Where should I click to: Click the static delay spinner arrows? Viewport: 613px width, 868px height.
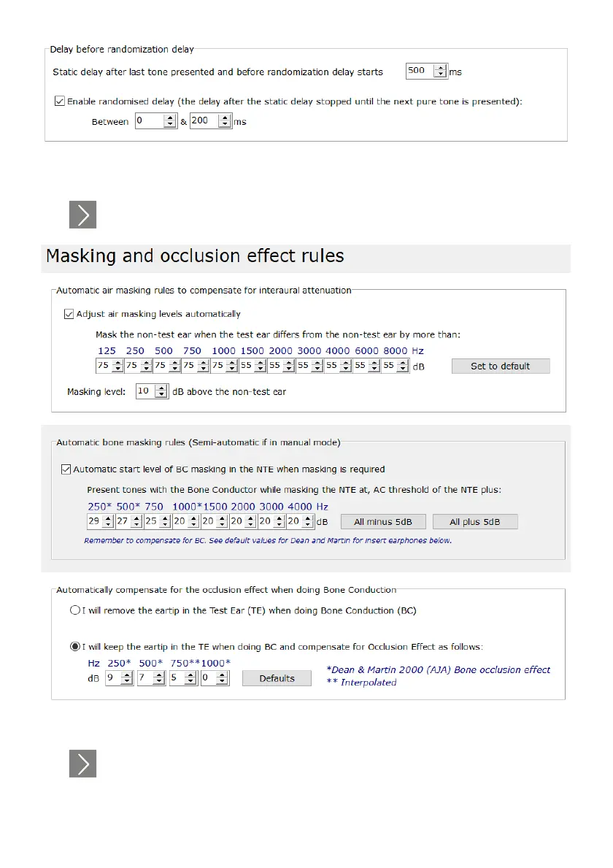pyautogui.click(x=439, y=71)
